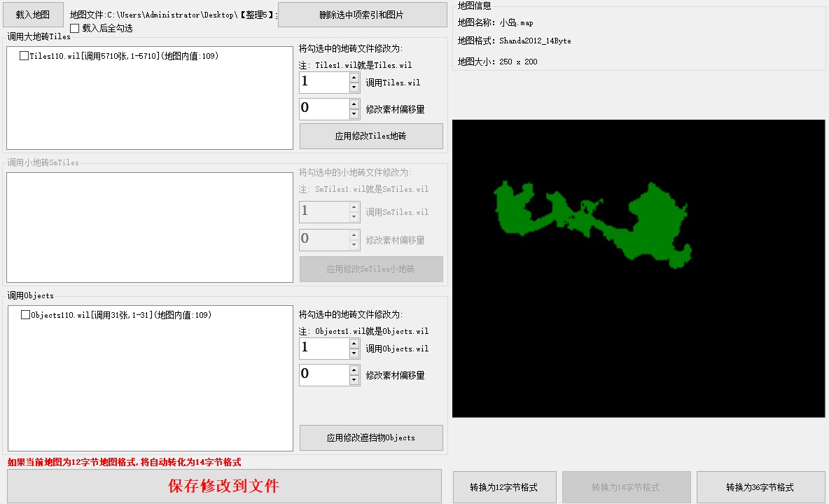Viewport: 829px width, 504px height.
Task: Click the 载入地图 load map button
Action: 33,14
